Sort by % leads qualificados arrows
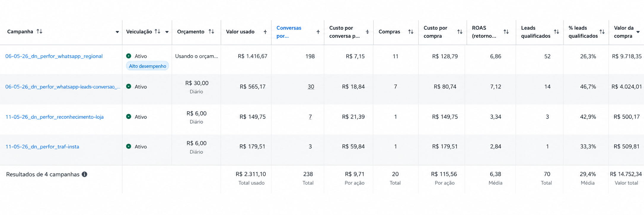644x215 pixels. click(602, 32)
